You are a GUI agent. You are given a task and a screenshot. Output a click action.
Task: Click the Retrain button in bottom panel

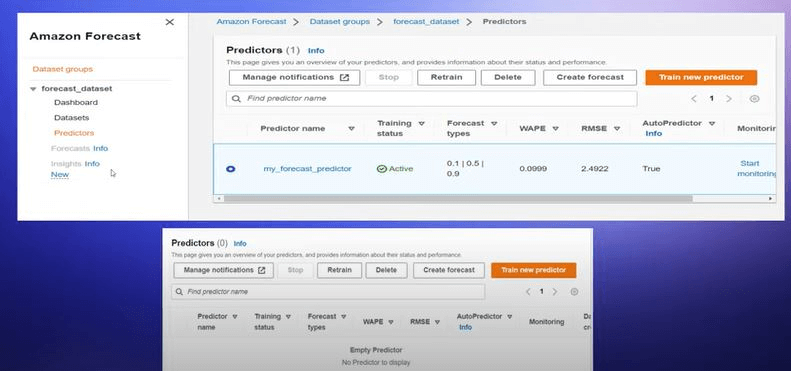point(340,270)
